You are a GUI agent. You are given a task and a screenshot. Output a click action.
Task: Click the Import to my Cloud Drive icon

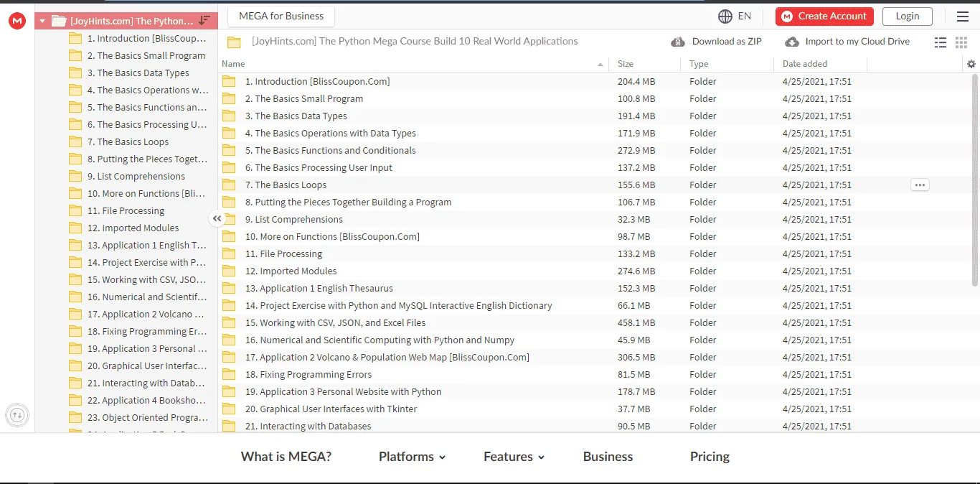[x=792, y=42]
